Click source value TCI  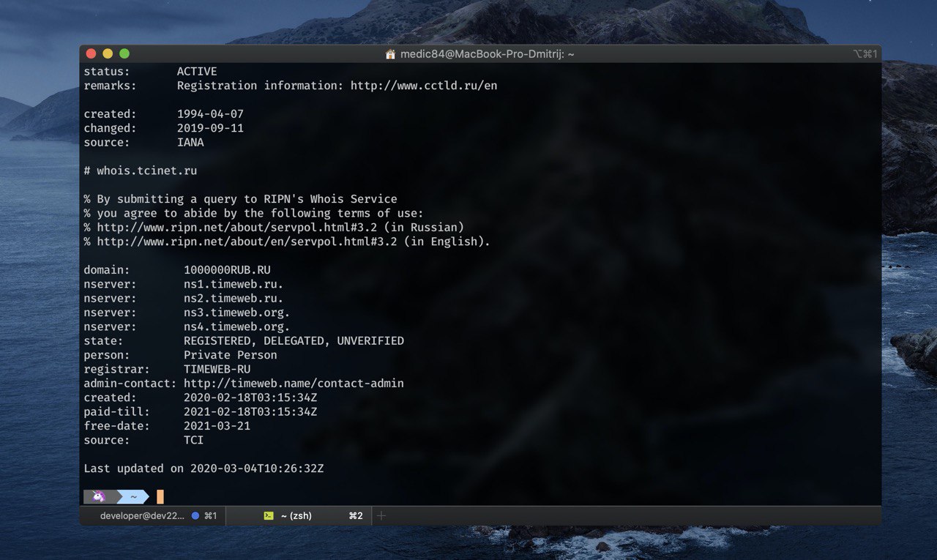point(194,441)
